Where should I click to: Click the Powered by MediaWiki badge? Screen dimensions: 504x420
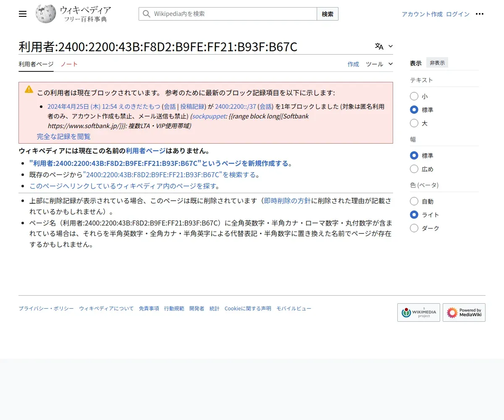coord(464,312)
